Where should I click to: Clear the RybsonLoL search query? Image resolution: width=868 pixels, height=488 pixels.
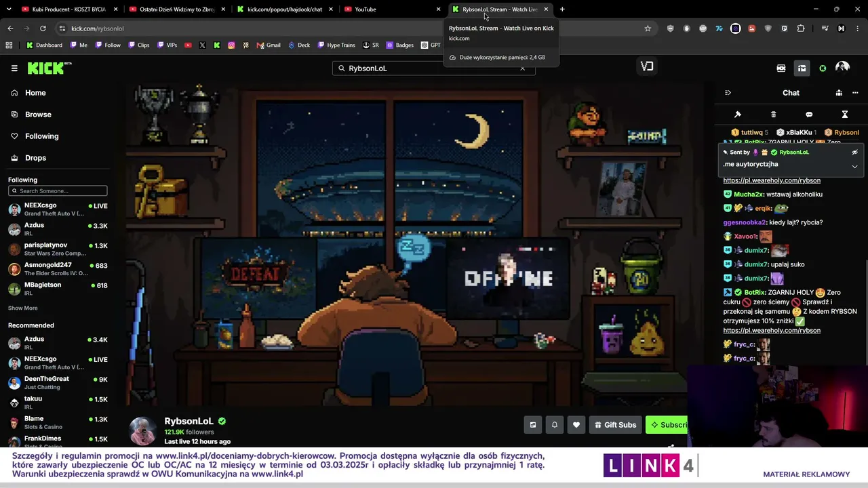(x=522, y=68)
